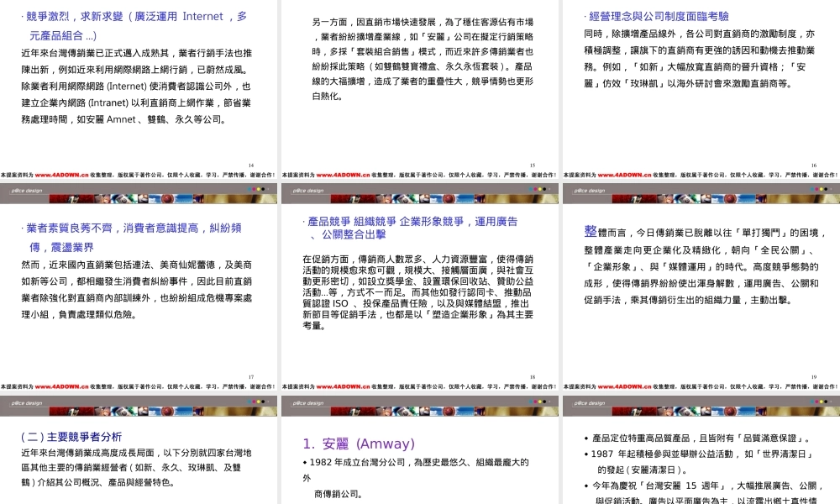Select the teal dot in the middle slide header

[531, 189]
